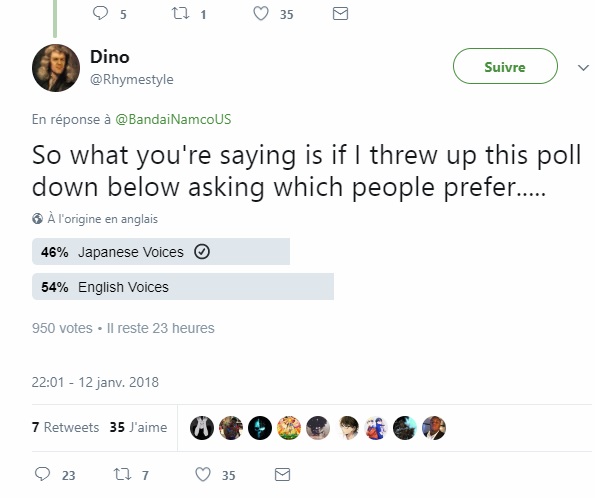Click reply icon under Dino's tweet
The width and height of the screenshot is (595, 498).
click(42, 474)
